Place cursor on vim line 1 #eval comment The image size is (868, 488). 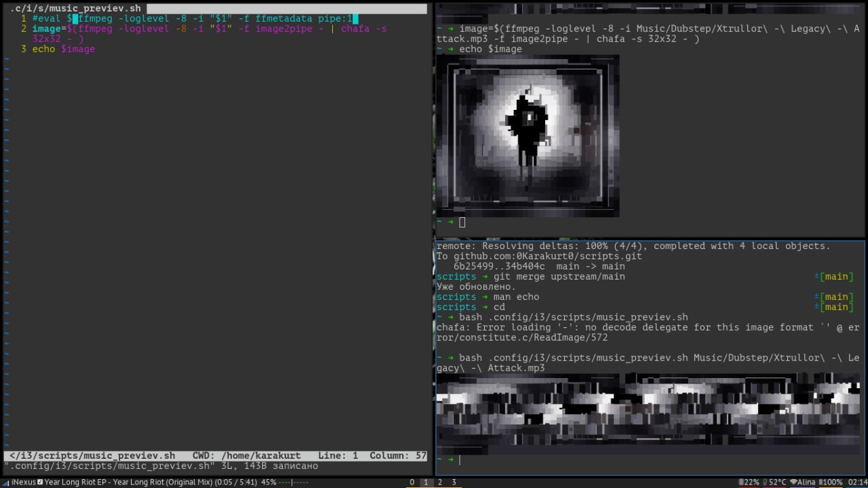[x=195, y=19]
